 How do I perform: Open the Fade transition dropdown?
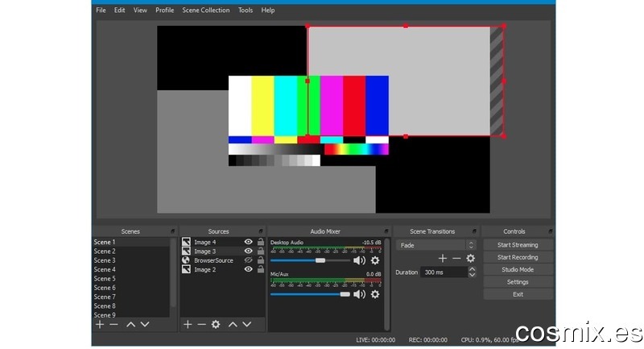click(x=436, y=245)
